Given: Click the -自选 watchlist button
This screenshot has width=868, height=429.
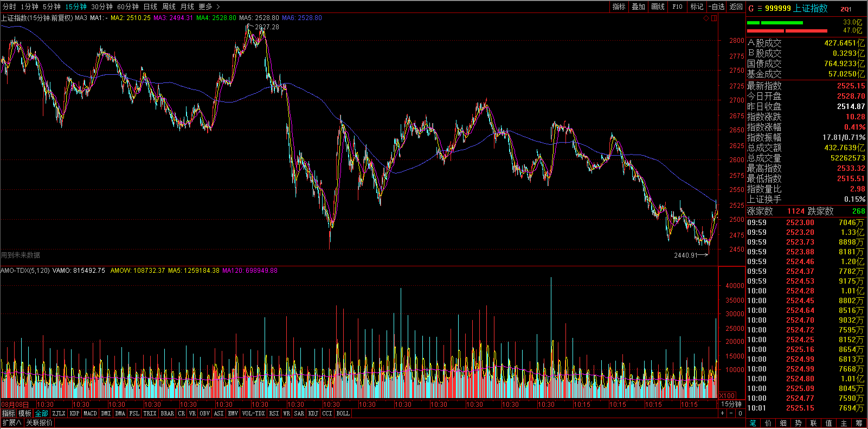Looking at the screenshot, I should (717, 7).
